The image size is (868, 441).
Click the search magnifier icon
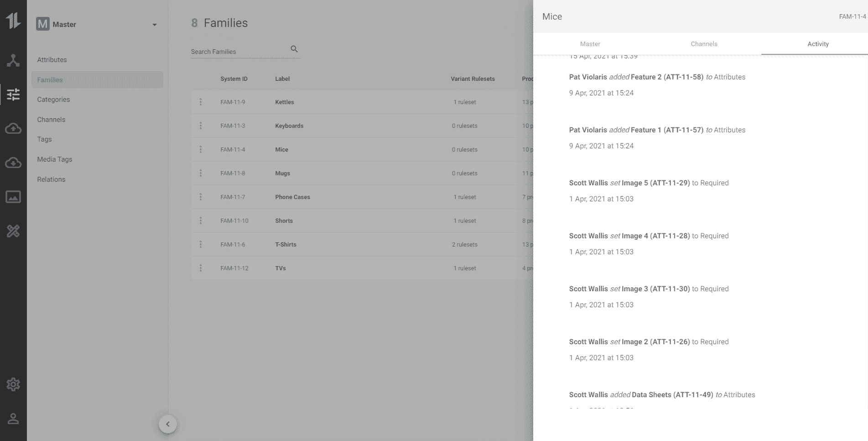[x=294, y=49]
